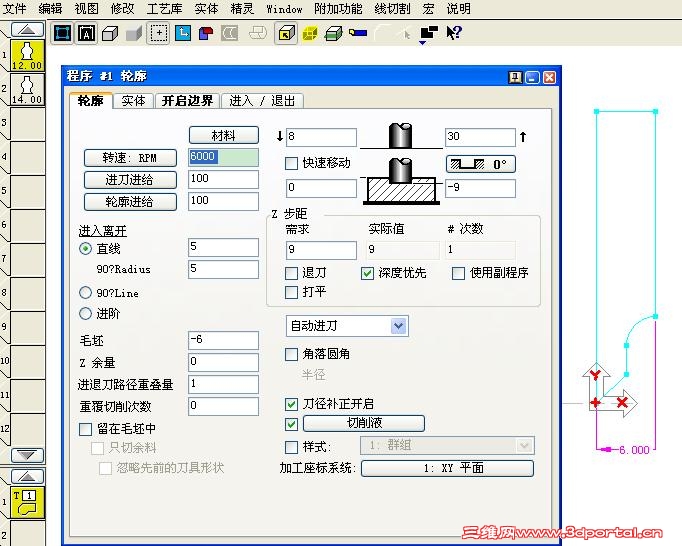Click the Z步距 需求 field showing 9

(321, 250)
